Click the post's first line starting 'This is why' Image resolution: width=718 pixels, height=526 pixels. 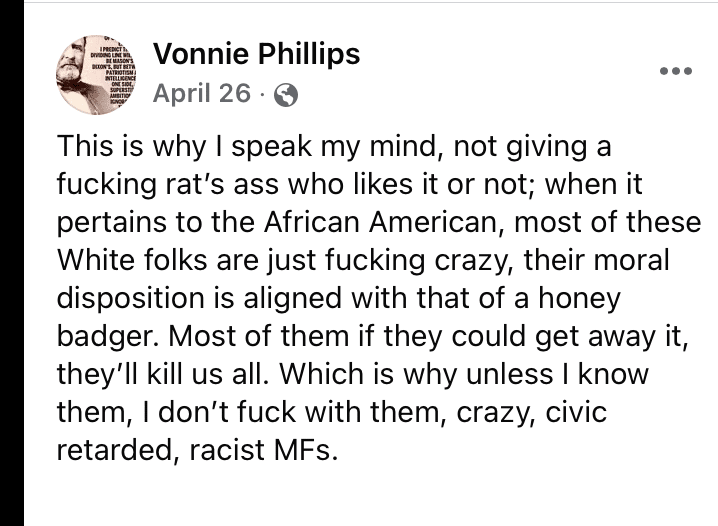click(330, 149)
